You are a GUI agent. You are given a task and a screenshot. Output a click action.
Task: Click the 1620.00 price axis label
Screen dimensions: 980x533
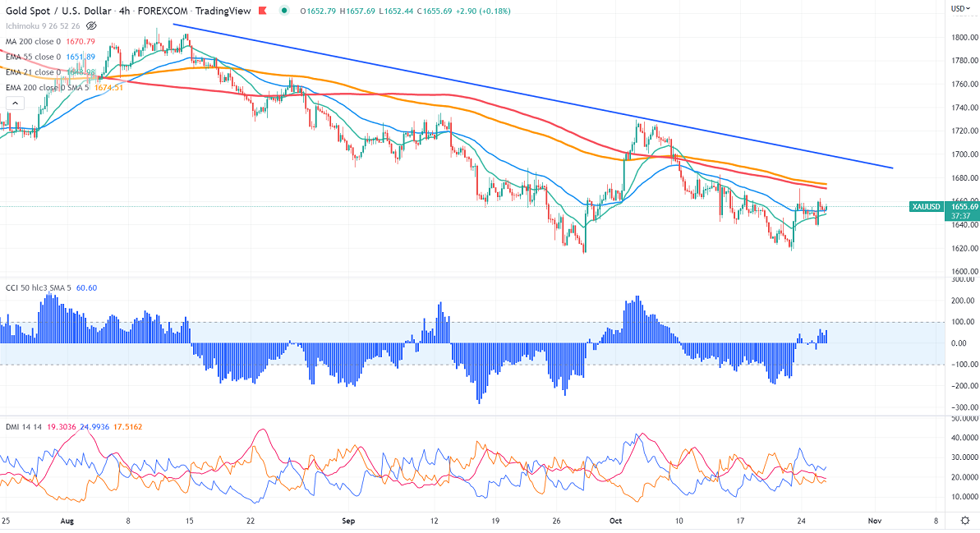(x=965, y=248)
